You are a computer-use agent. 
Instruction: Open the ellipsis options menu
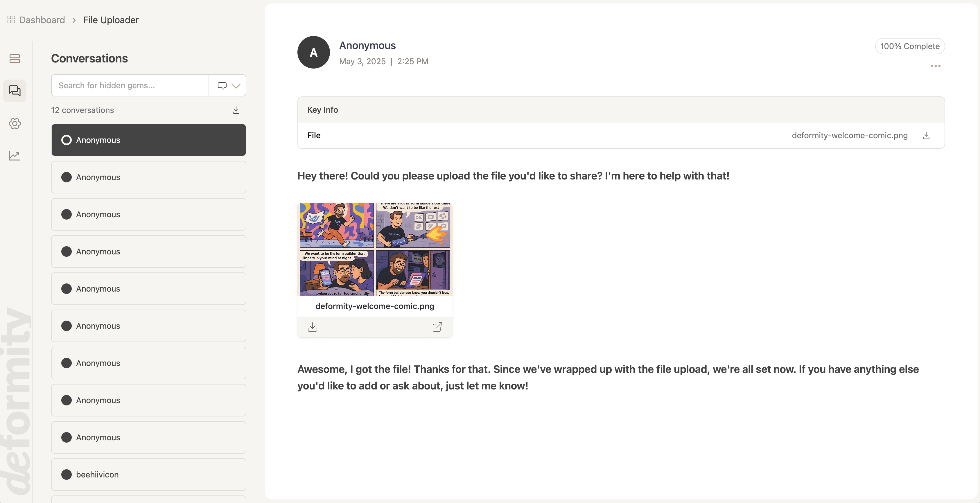[x=936, y=66]
